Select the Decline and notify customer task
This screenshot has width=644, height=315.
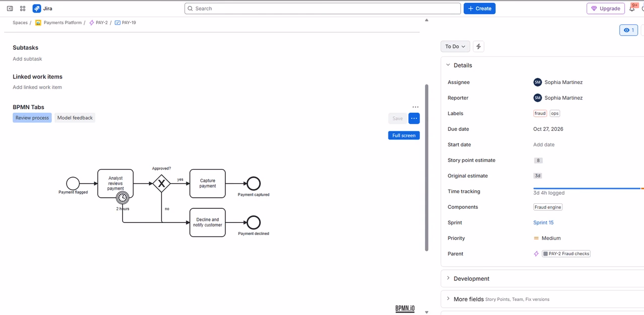click(207, 222)
